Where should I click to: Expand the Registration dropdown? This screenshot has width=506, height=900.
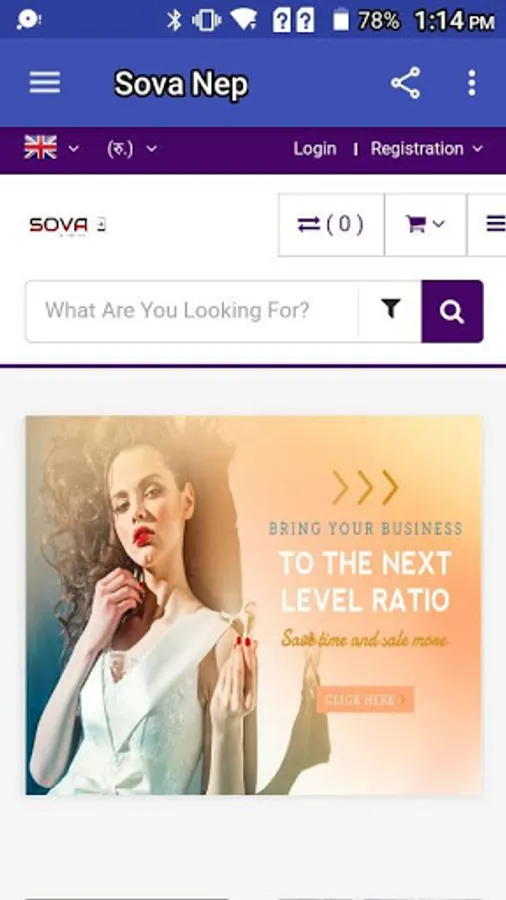tap(426, 149)
